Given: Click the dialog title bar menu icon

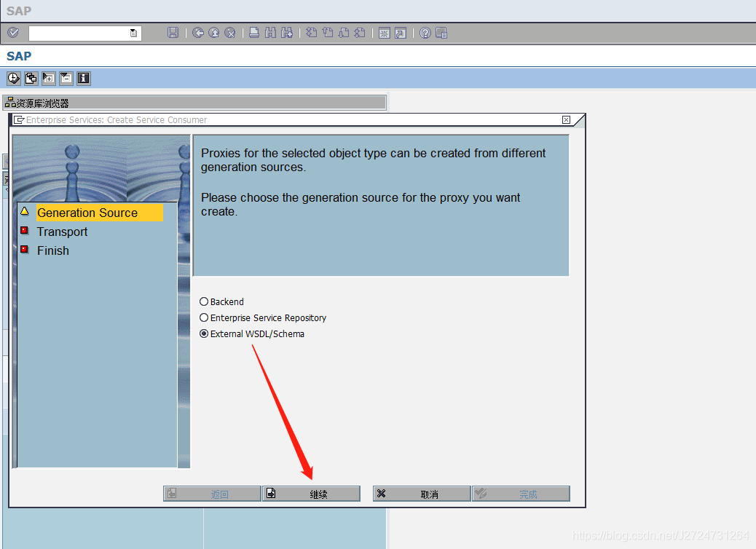Looking at the screenshot, I should pos(19,119).
